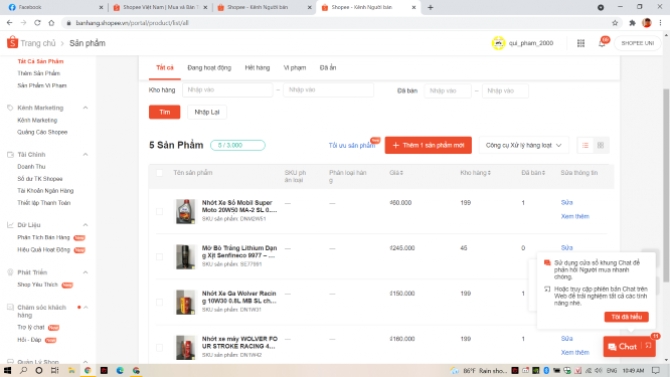Collapse the Phát Triển section
This screenshot has height=377, width=670.
pos(85,272)
